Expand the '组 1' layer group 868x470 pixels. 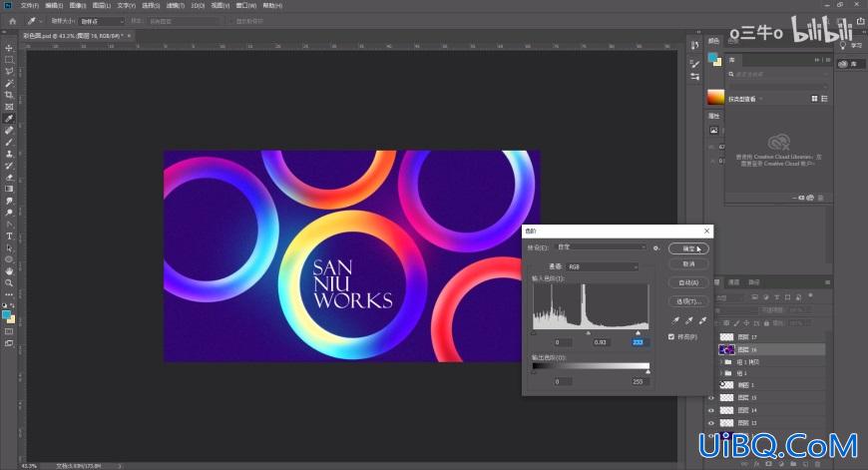click(x=720, y=373)
